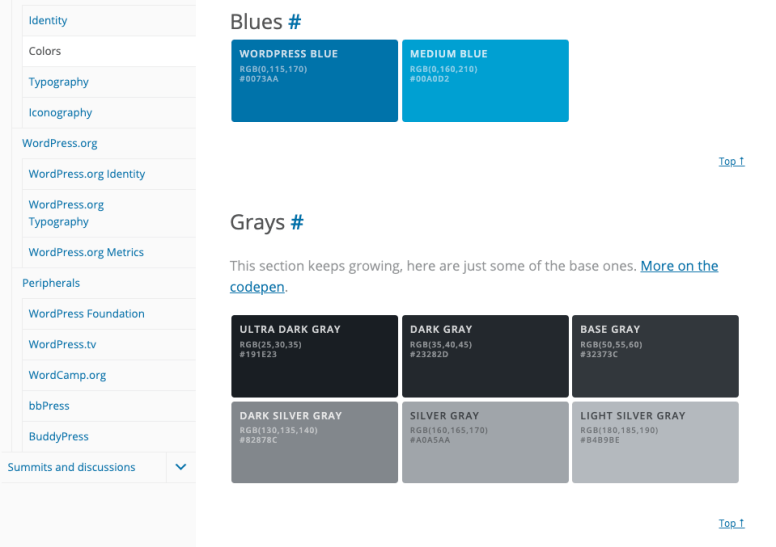Select the Light Silver Gray swatch
Image resolution: width=776 pixels, height=547 pixels.
(655, 442)
